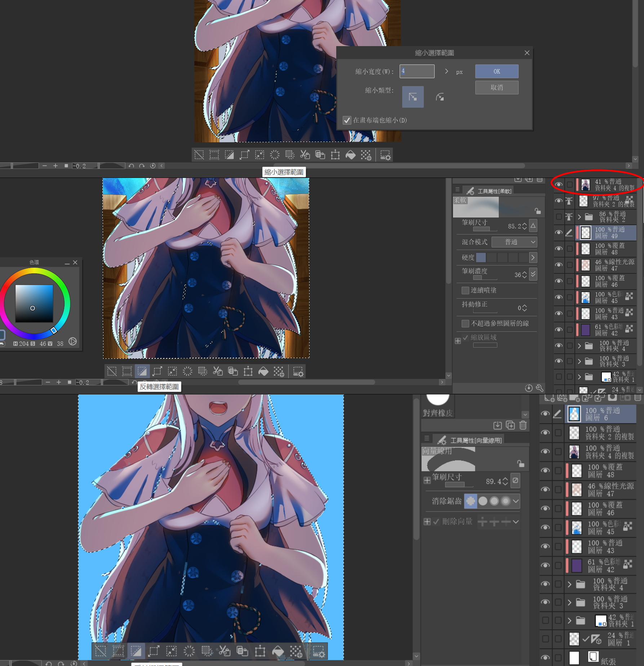The width and height of the screenshot is (644, 666).
Task: Click New tone icon in middle canvas launcher
Action: pos(279,371)
